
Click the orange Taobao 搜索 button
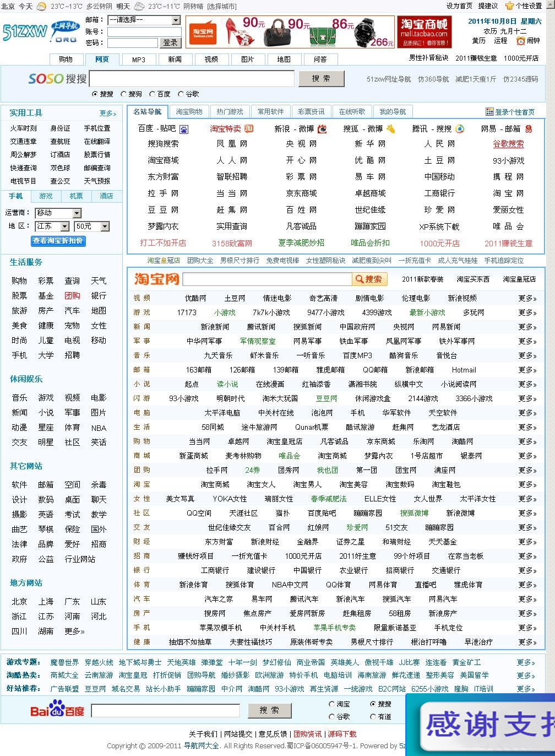(369, 279)
